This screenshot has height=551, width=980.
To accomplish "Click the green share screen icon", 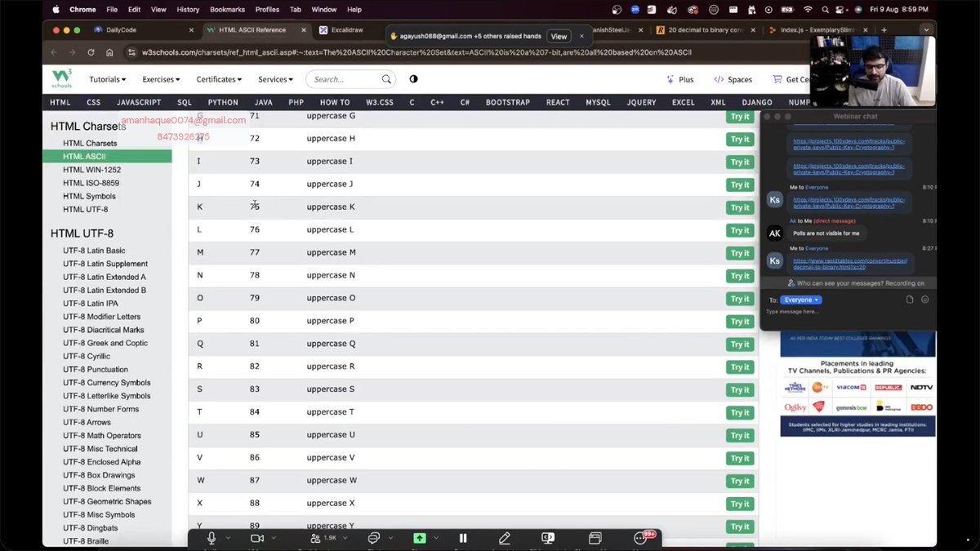I will (419, 538).
